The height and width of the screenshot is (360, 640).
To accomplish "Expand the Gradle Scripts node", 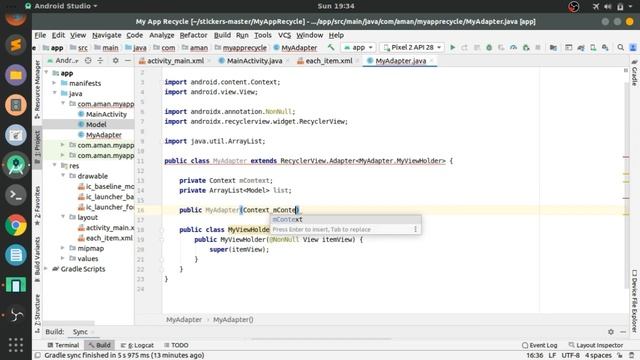I will [x=46, y=269].
